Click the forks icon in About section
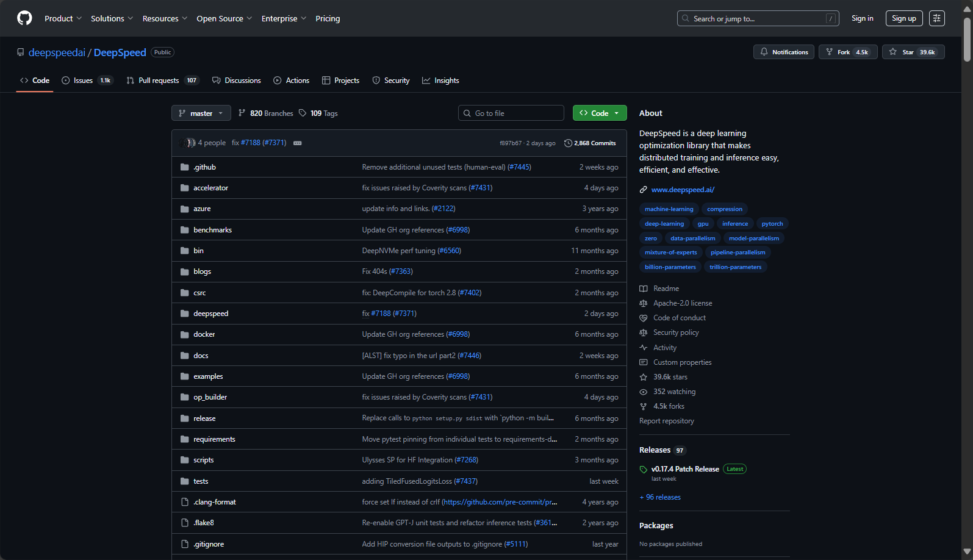The image size is (973, 560). [643, 406]
